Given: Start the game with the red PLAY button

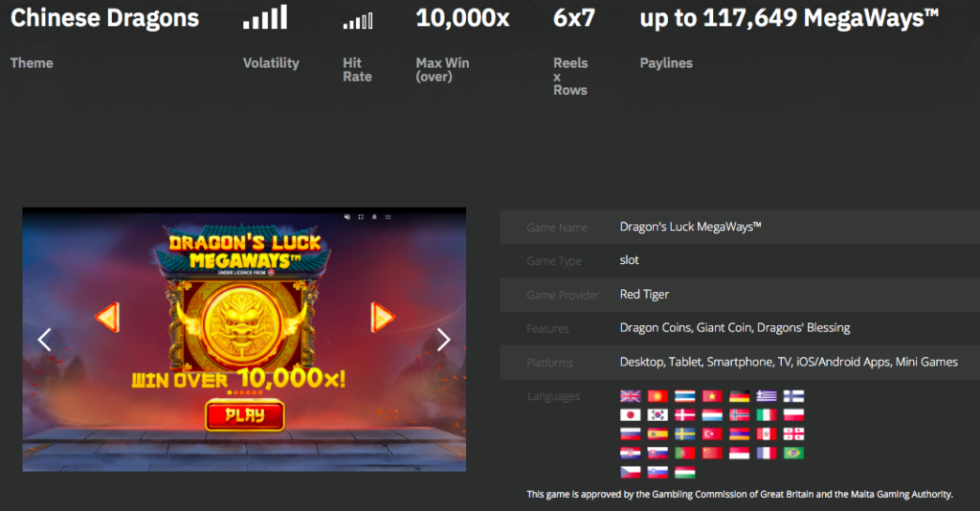Looking at the screenshot, I should point(245,415).
